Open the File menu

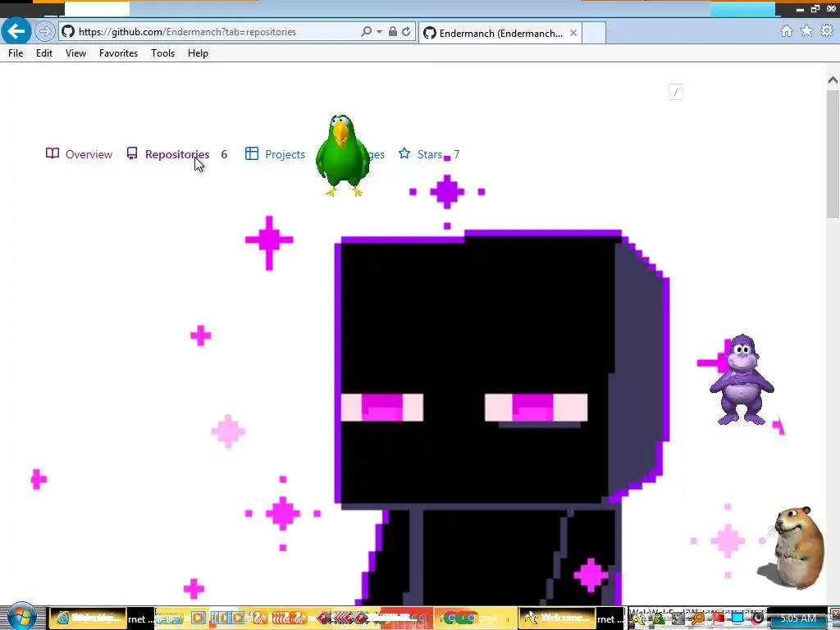(x=16, y=53)
